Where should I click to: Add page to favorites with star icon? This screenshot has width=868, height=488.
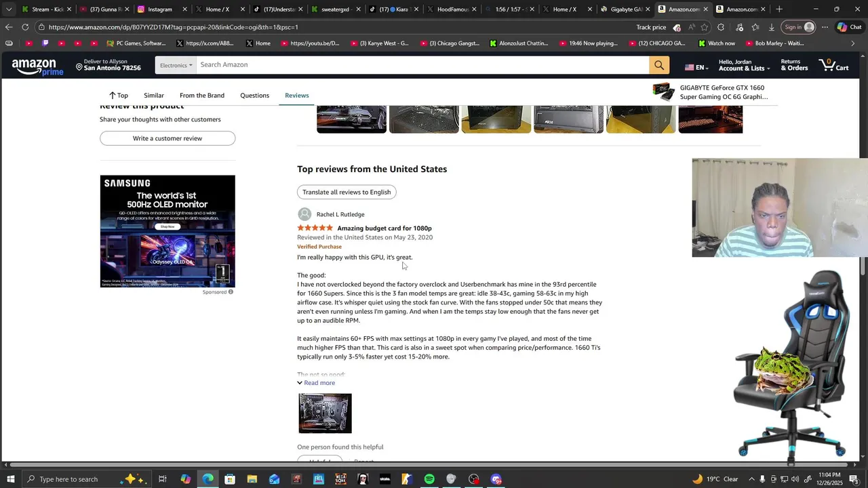tap(705, 27)
